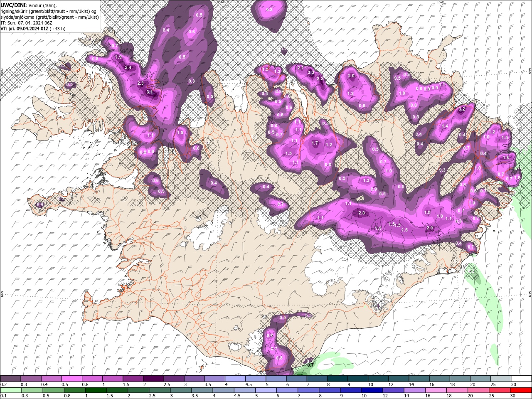
Task: Click the UWC/DINI title text
Action: pos(13,5)
